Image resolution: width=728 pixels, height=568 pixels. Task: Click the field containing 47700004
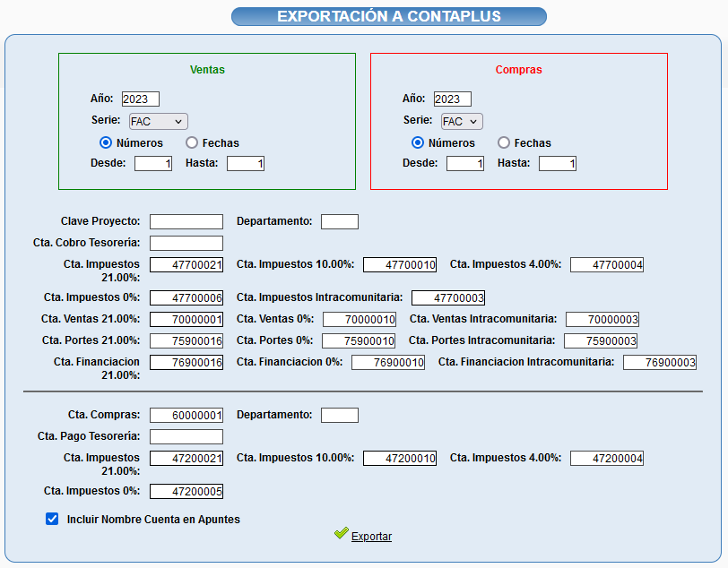tap(607, 265)
